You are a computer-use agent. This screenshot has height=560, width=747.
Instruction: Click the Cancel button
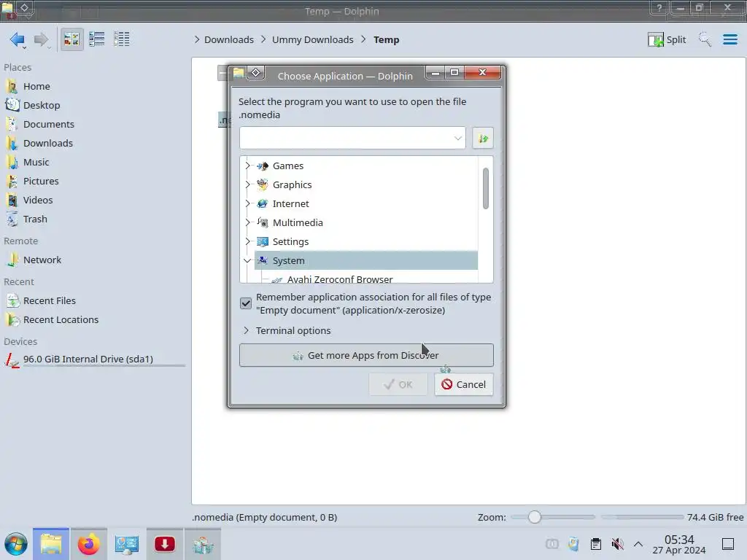pos(463,384)
